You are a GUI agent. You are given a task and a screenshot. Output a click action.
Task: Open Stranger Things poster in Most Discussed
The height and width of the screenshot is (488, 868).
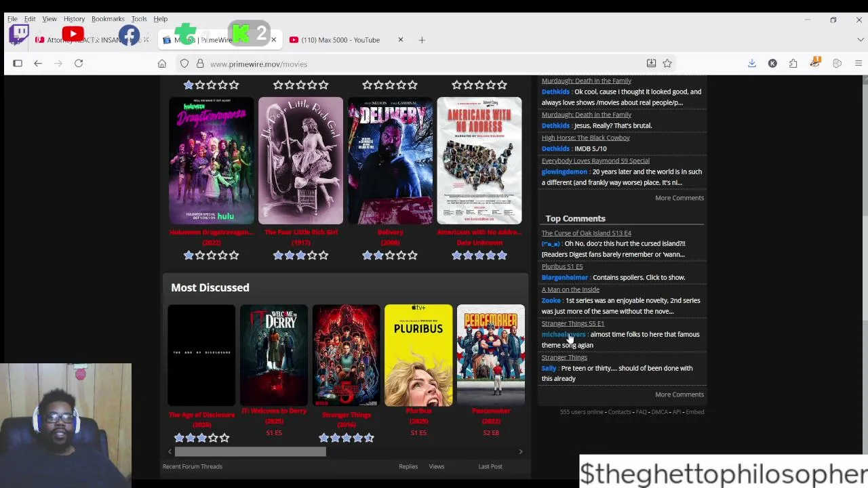click(x=346, y=355)
